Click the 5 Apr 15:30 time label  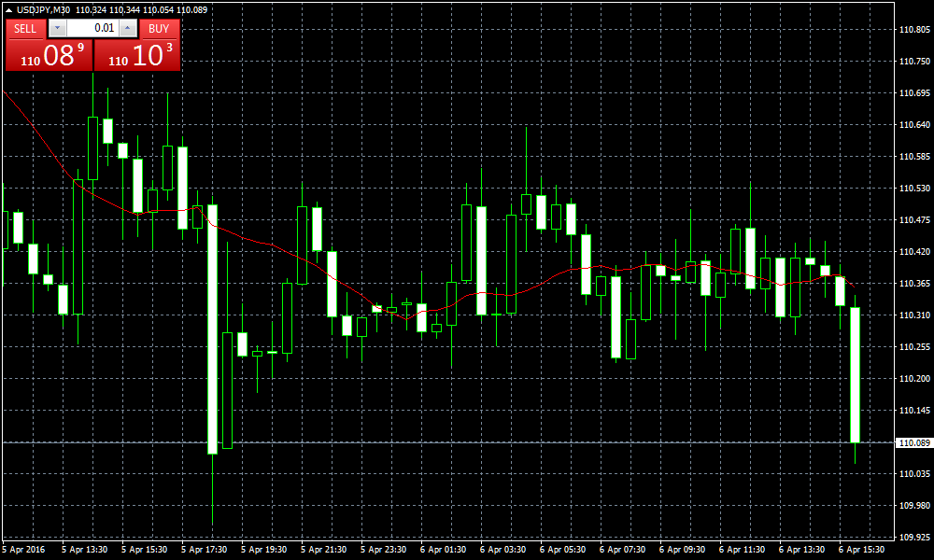tap(144, 550)
